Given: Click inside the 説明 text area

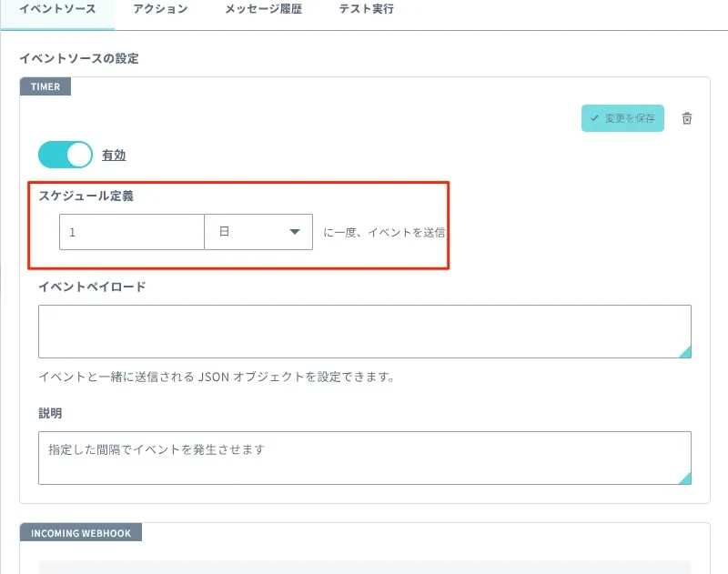Looking at the screenshot, I should (x=365, y=458).
